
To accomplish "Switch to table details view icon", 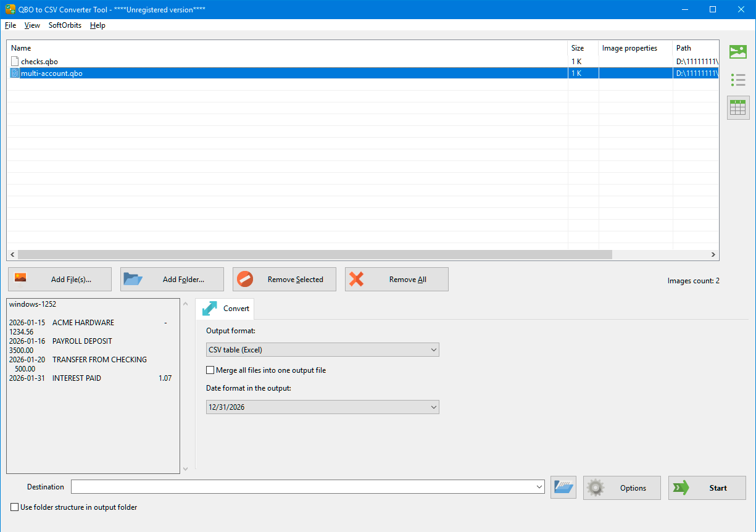I will click(738, 108).
